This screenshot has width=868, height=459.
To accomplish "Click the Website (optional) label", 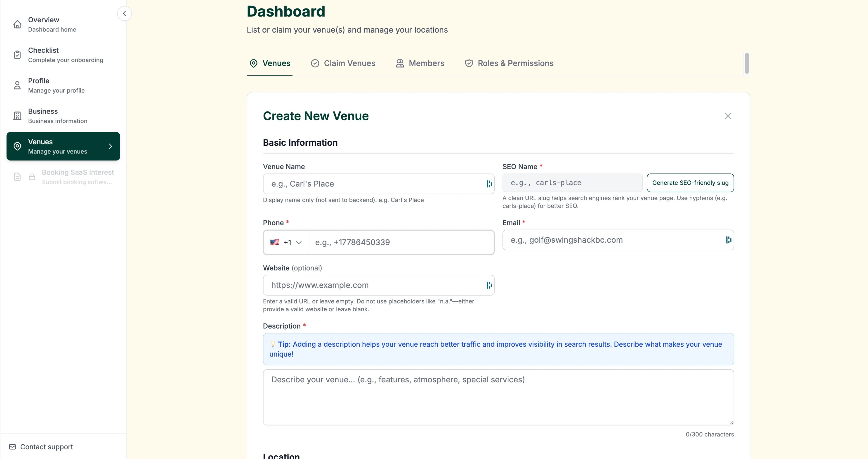I will tap(292, 268).
